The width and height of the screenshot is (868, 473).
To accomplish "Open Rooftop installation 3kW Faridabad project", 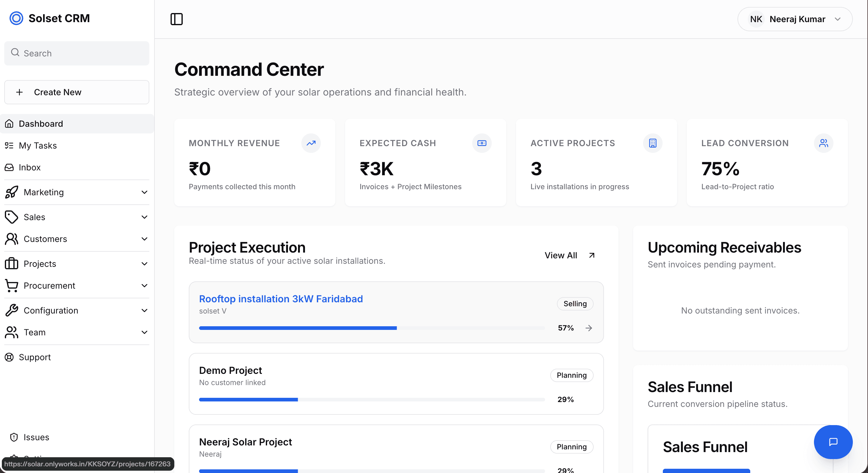I will [281, 299].
